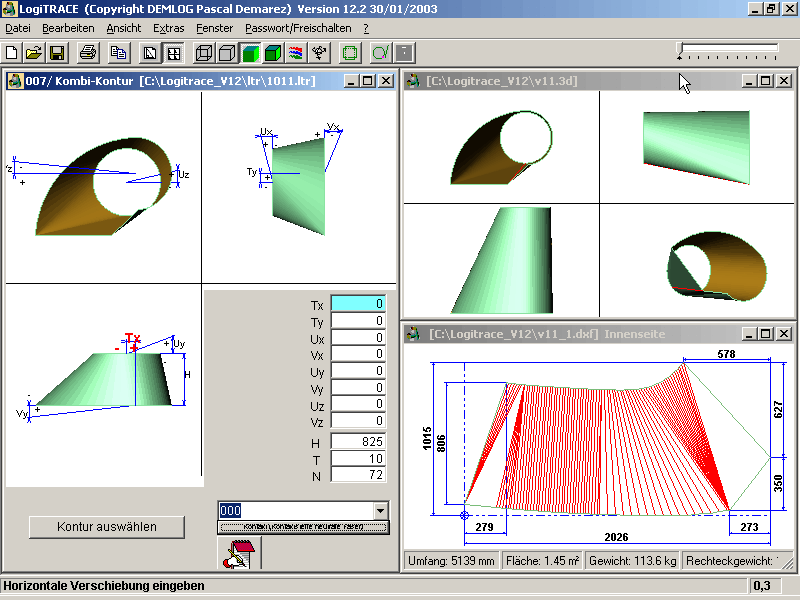Click the Uy input field

(x=358, y=371)
